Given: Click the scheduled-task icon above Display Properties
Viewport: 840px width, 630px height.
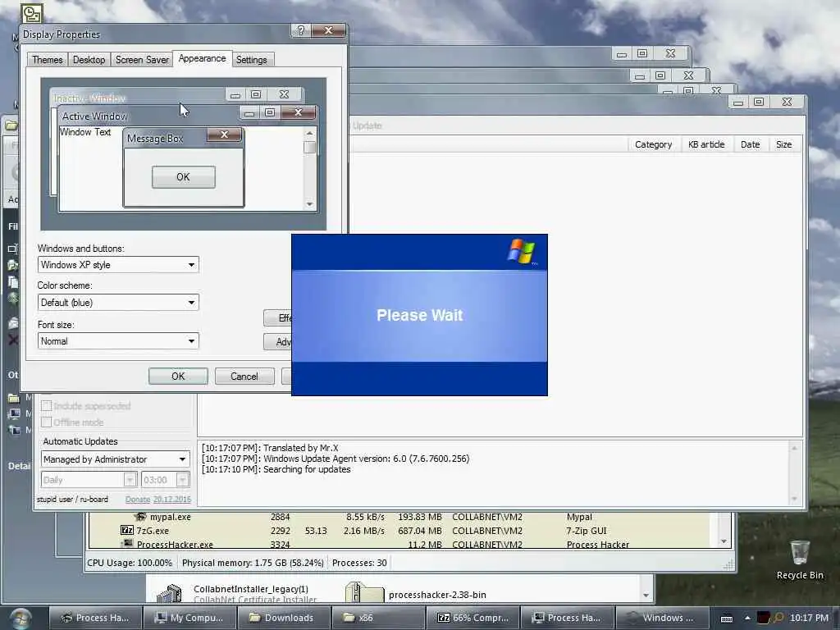Looking at the screenshot, I should point(31,13).
